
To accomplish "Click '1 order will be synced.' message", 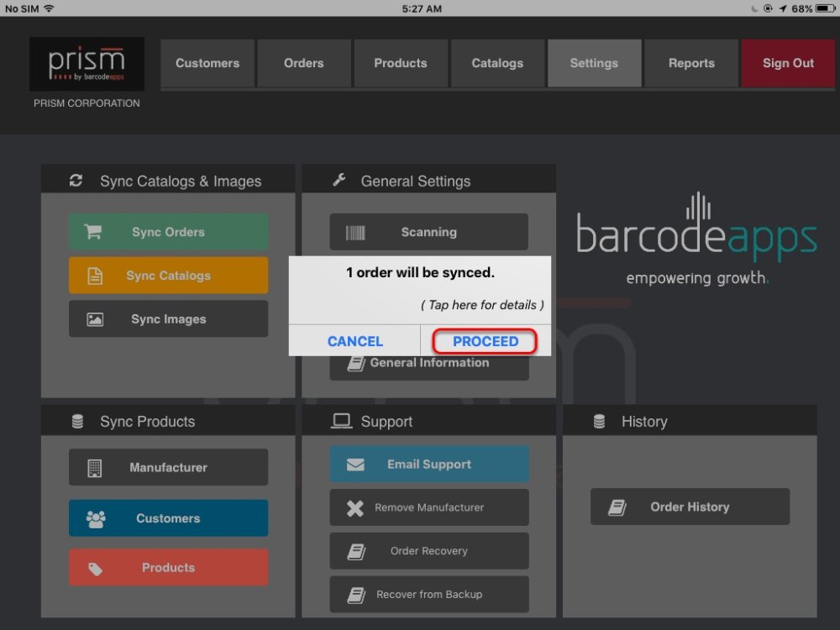I will (x=420, y=273).
